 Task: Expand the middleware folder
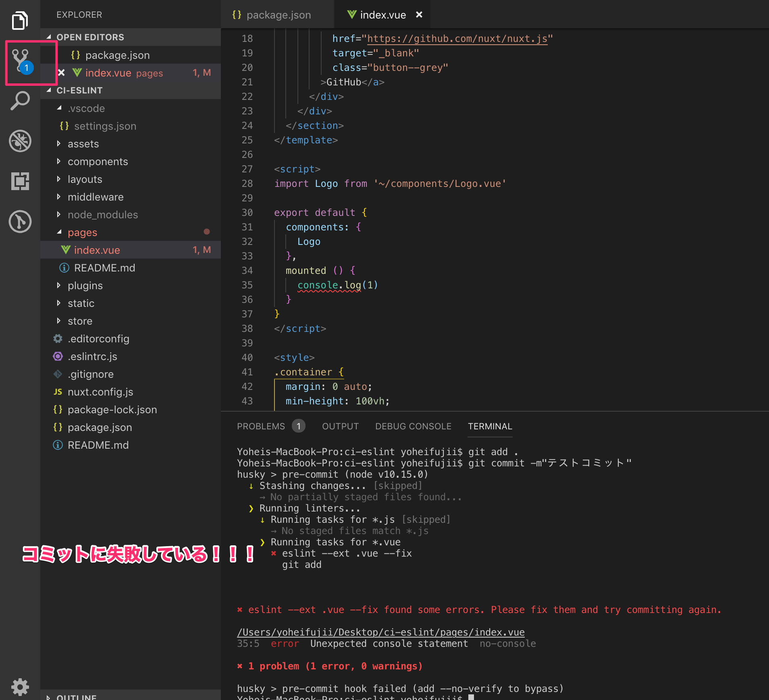click(59, 197)
